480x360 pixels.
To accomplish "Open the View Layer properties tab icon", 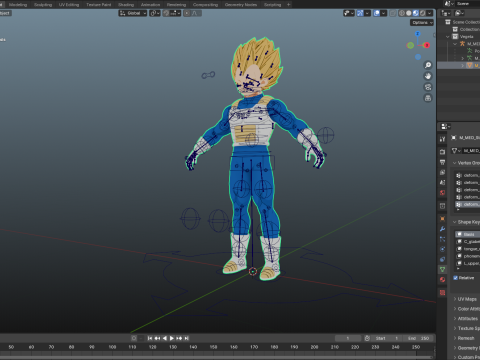I will pos(442,172).
